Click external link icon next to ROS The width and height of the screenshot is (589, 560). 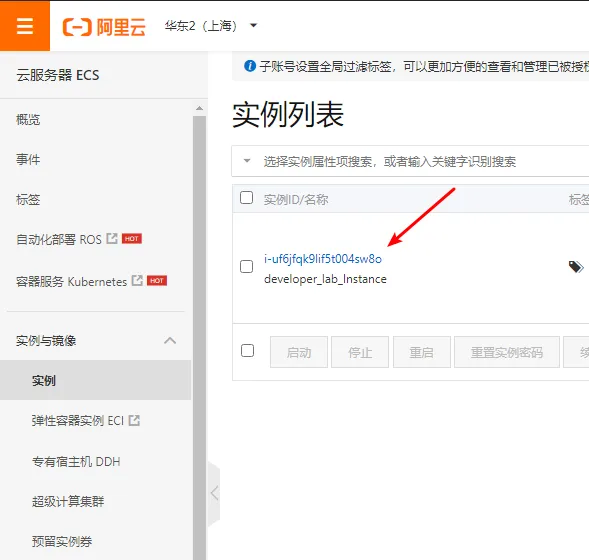pyautogui.click(x=112, y=238)
